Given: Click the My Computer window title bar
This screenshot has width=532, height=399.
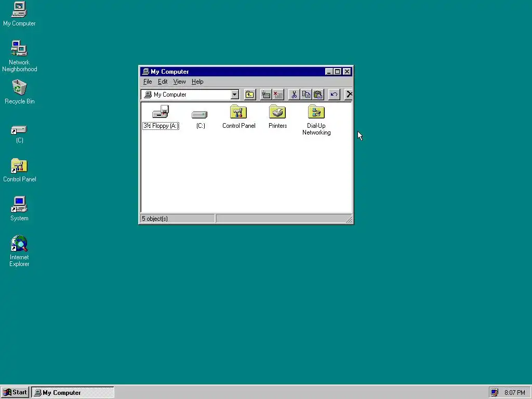Looking at the screenshot, I should coord(246,72).
